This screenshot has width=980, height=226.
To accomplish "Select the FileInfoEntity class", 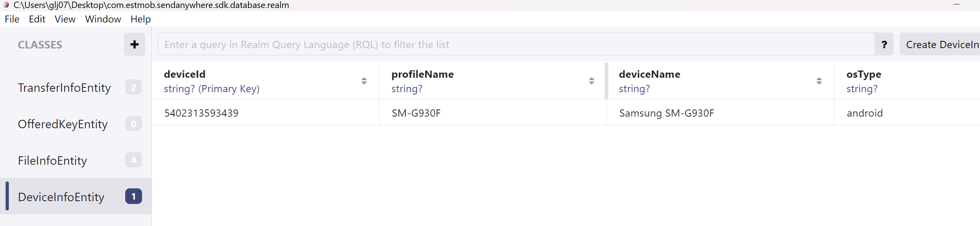I will pyautogui.click(x=53, y=160).
